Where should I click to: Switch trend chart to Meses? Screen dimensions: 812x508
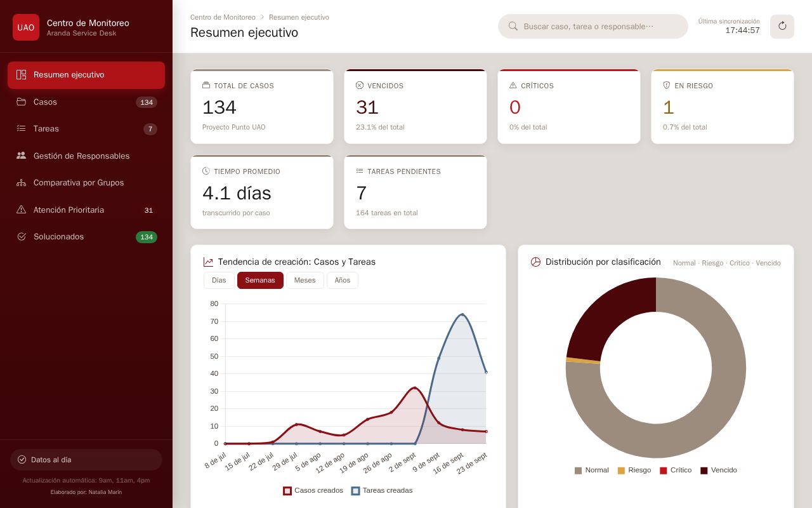click(x=305, y=280)
